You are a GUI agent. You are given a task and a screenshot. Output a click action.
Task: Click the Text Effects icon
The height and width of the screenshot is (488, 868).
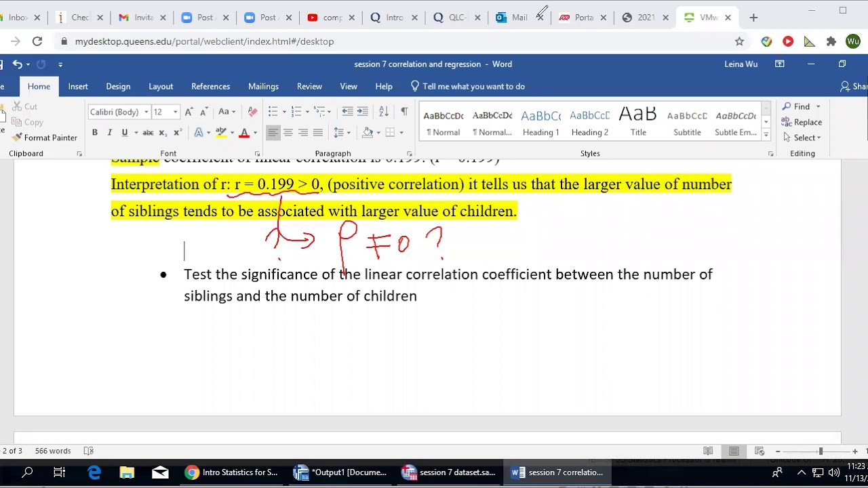pos(199,132)
